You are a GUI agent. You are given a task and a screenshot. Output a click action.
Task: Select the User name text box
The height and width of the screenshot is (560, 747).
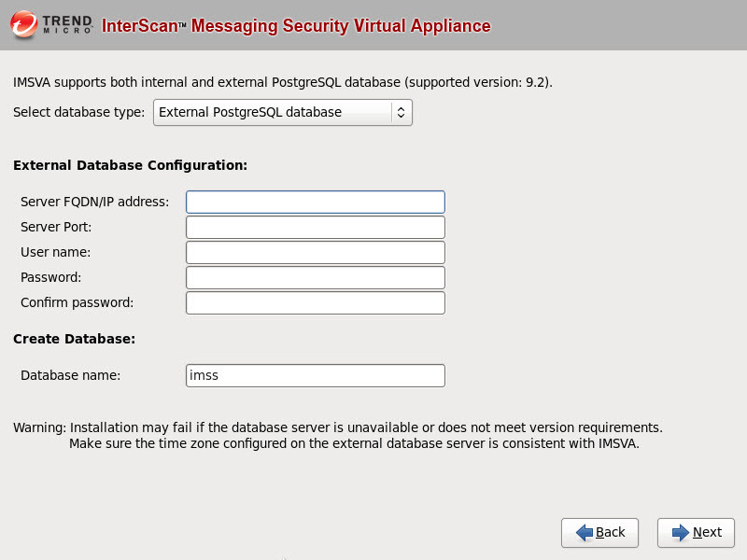click(315, 252)
